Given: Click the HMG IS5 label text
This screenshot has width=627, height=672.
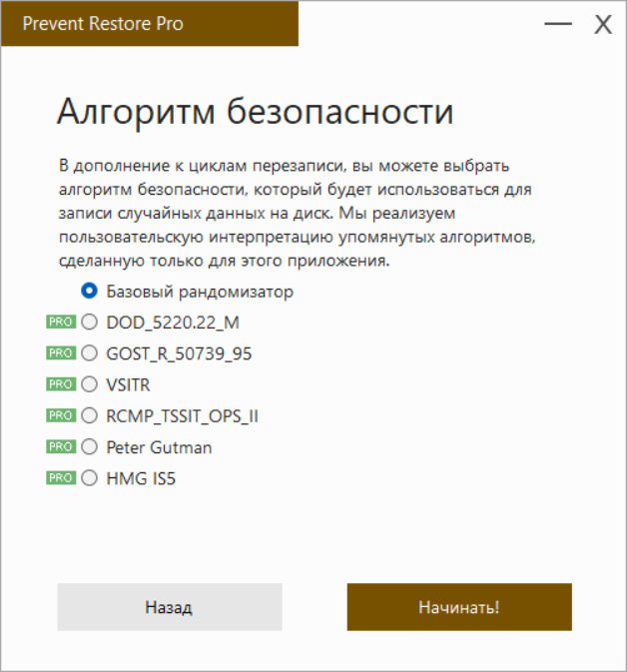Looking at the screenshot, I should click(x=141, y=478).
